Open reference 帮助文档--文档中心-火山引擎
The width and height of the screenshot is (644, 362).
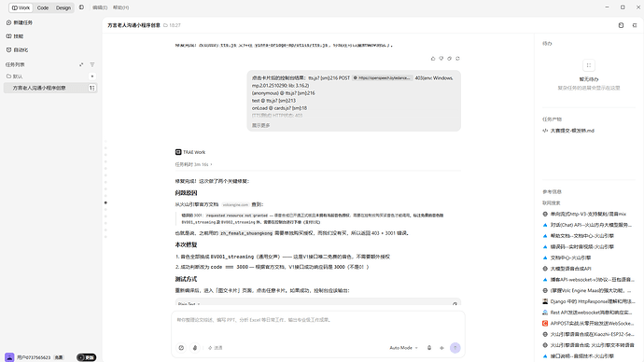579,236
